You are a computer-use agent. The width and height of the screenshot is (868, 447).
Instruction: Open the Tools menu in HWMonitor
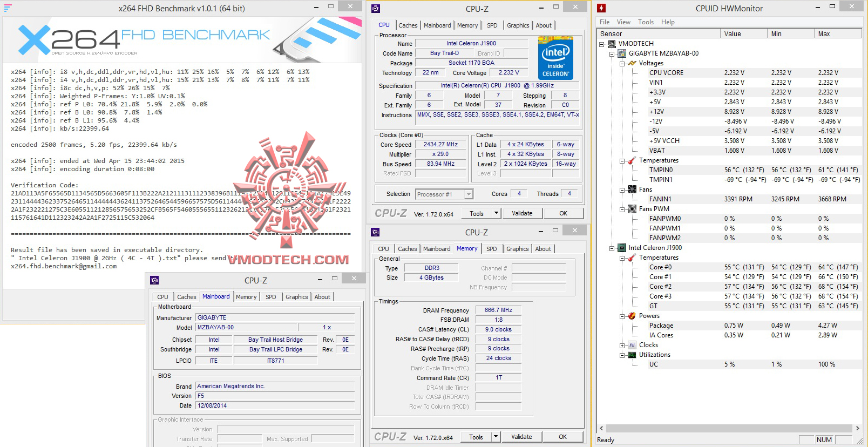(646, 22)
